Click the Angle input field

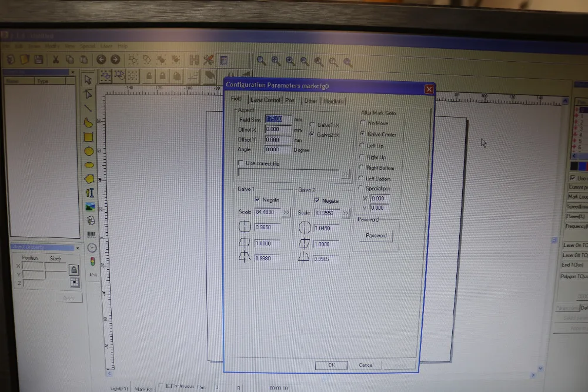pos(278,149)
